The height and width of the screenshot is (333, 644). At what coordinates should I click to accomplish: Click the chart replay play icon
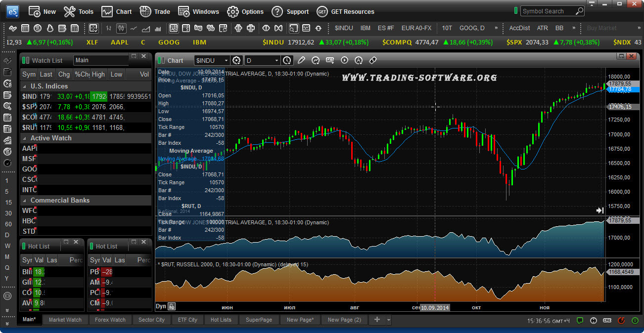tap(344, 60)
